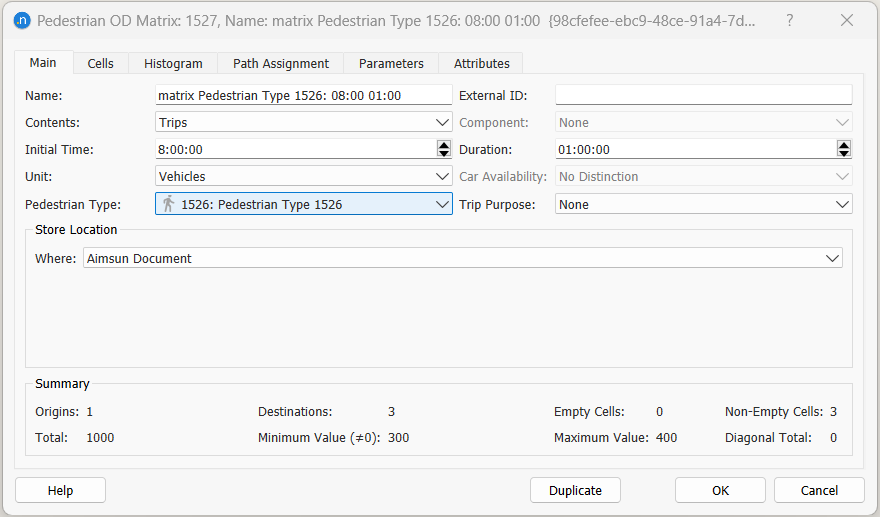Image resolution: width=880 pixels, height=517 pixels.
Task: Select the Attributes tab
Action: coord(482,63)
